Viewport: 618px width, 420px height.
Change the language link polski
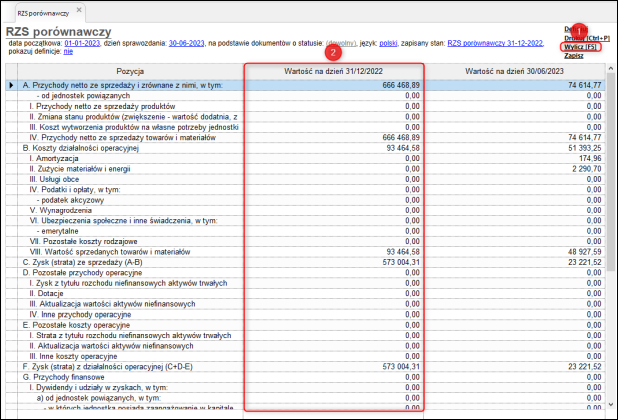pyautogui.click(x=388, y=43)
